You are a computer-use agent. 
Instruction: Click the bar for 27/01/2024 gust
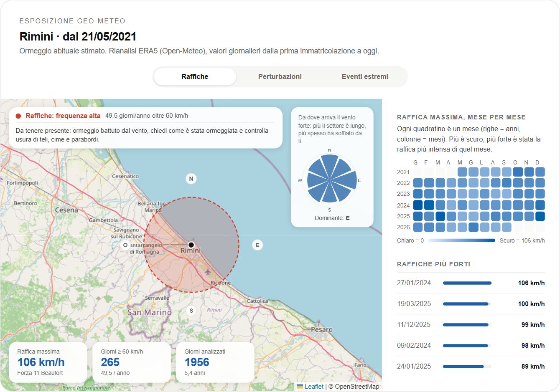point(467,283)
